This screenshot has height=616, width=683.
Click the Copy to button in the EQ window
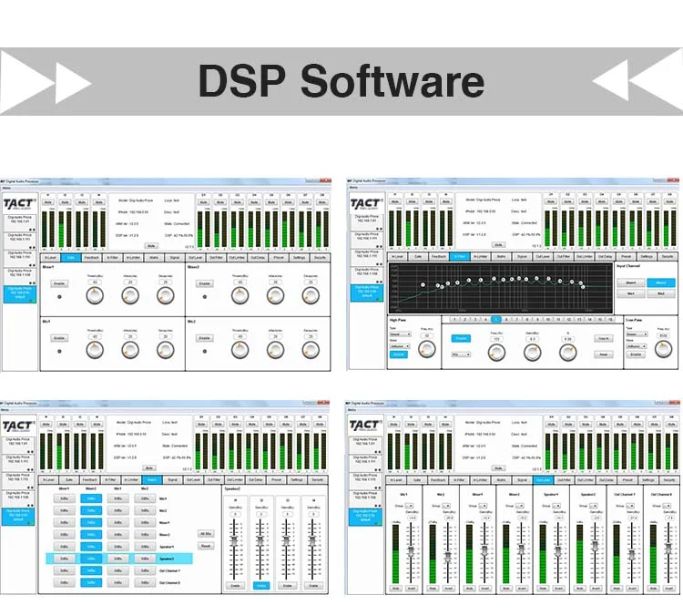click(603, 338)
